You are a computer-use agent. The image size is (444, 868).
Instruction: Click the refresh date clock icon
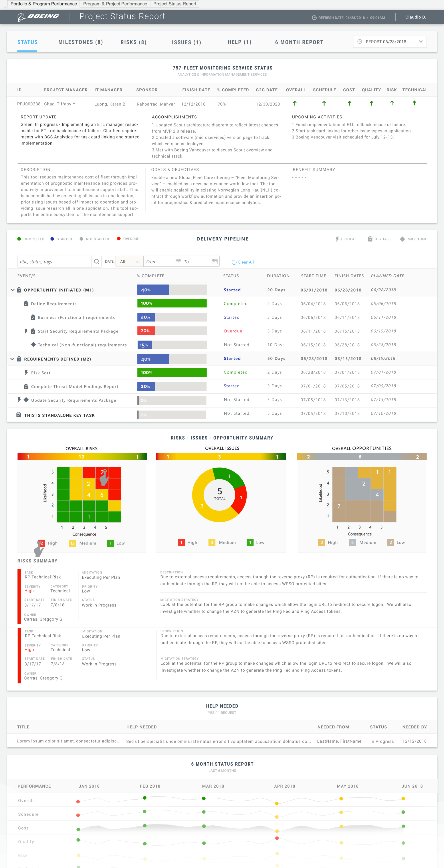point(314,18)
